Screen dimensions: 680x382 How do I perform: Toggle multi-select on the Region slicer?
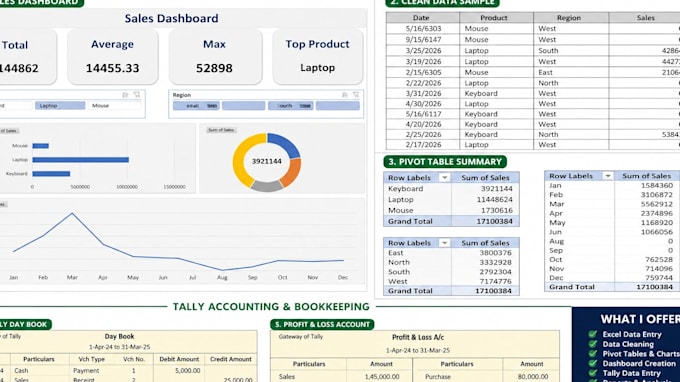(x=345, y=95)
